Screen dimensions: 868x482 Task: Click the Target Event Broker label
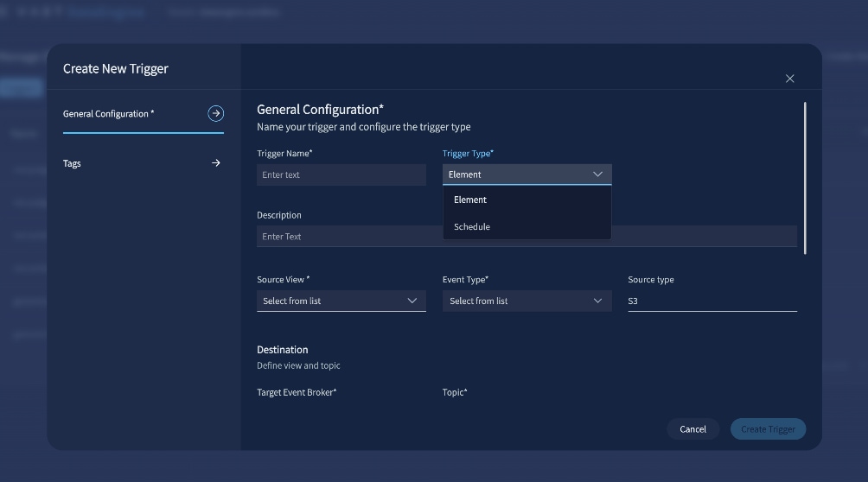(x=297, y=392)
